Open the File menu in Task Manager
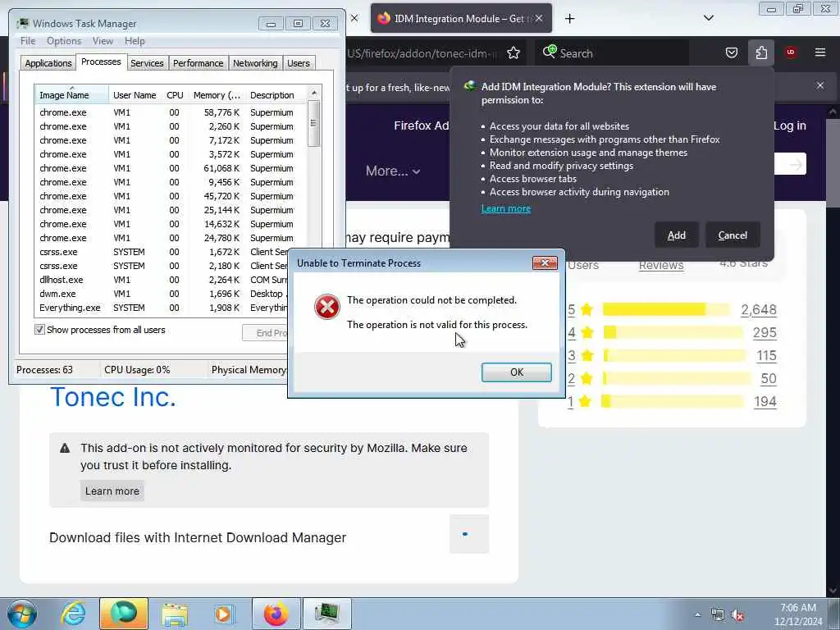Screen dimensions: 840x630 tap(28, 41)
